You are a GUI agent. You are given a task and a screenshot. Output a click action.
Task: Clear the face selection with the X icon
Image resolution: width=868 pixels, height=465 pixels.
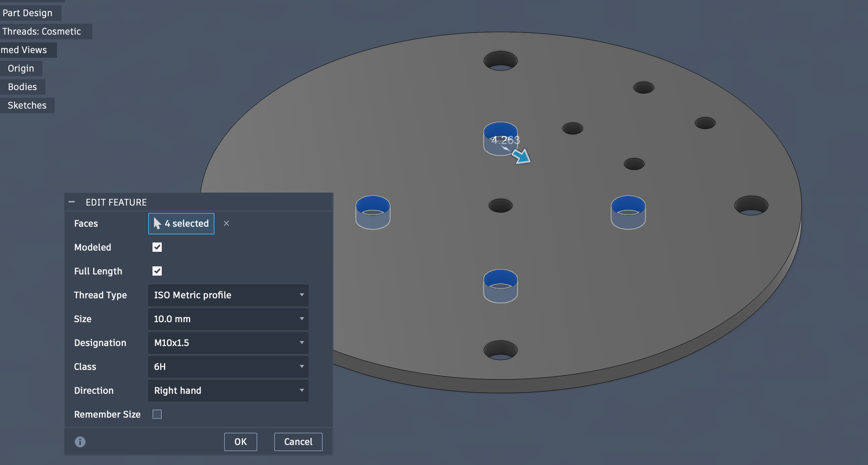click(x=226, y=223)
